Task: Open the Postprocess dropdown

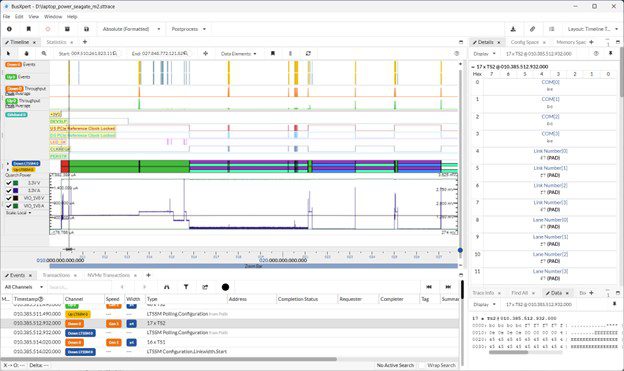Action: (189, 29)
